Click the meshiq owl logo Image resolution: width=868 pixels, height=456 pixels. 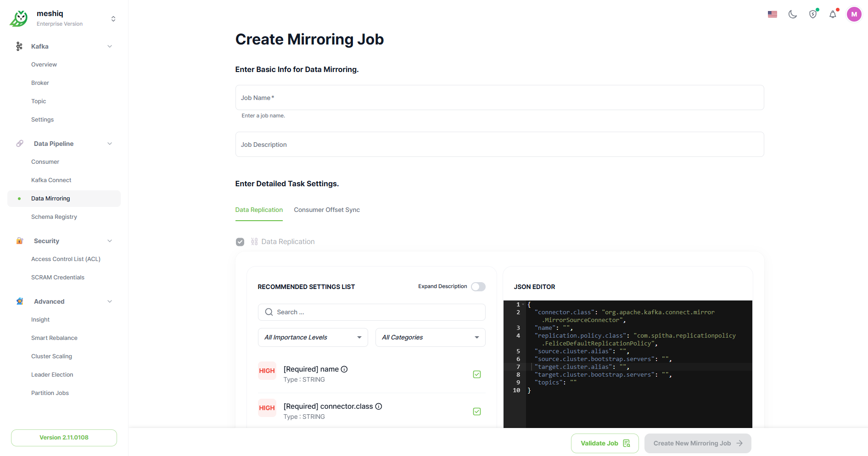pos(19,18)
